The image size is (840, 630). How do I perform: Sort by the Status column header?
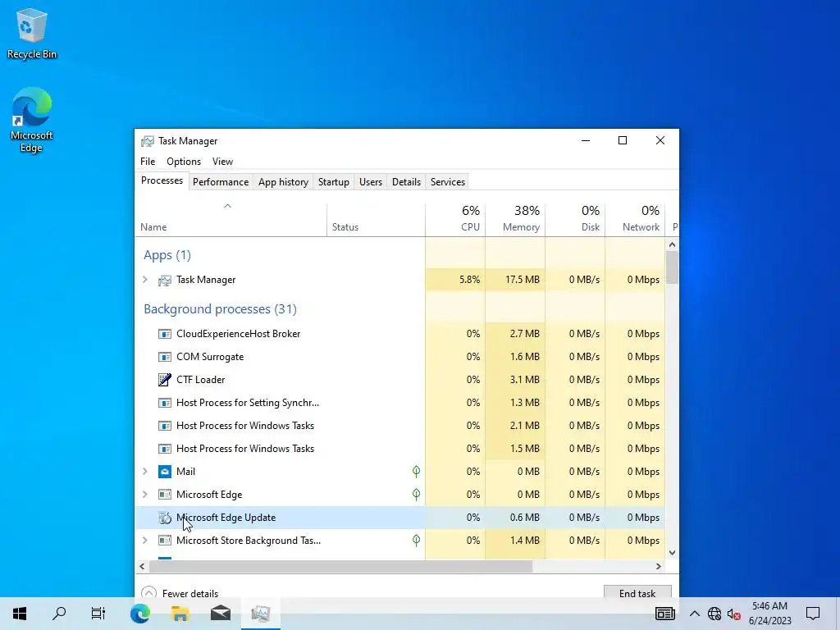click(376, 220)
